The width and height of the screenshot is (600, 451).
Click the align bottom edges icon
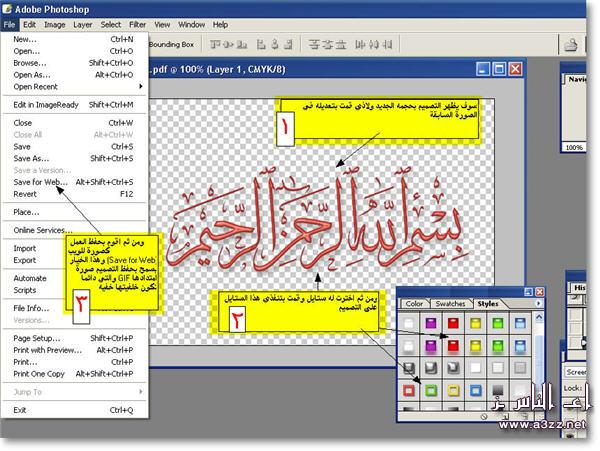click(241, 45)
